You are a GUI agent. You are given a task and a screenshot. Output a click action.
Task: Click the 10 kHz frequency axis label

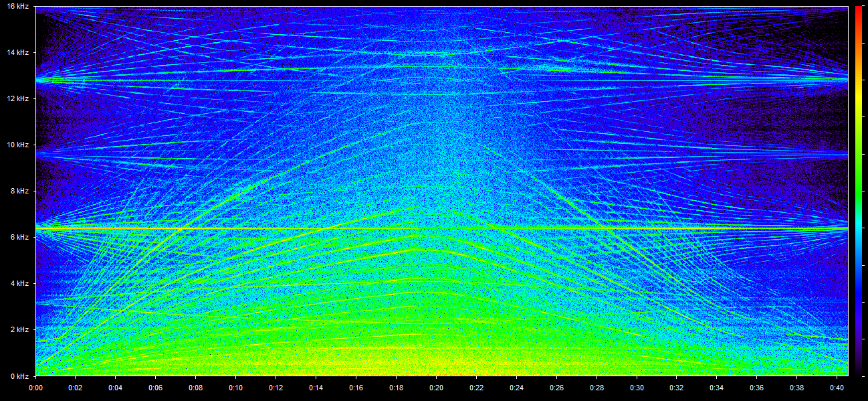tap(17, 145)
